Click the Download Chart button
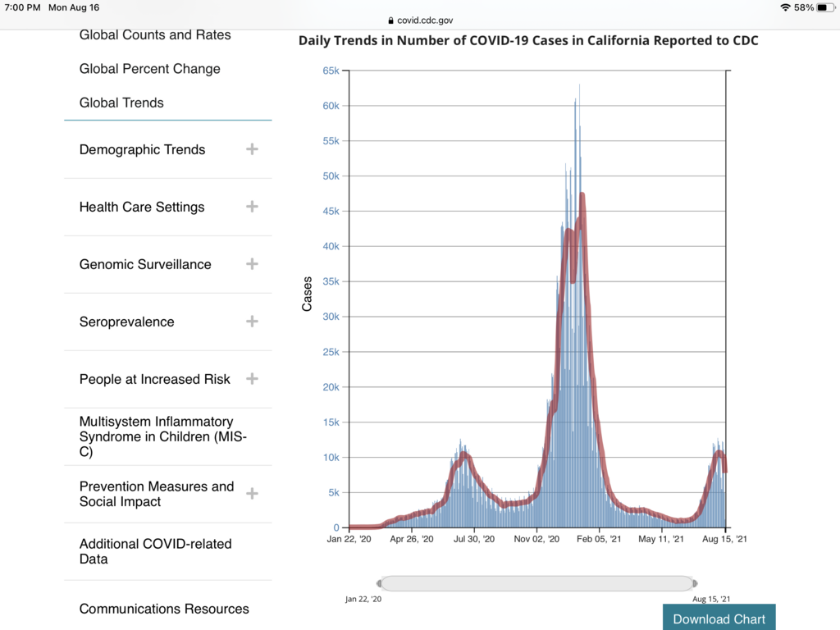The height and width of the screenshot is (630, 840). pos(719,619)
